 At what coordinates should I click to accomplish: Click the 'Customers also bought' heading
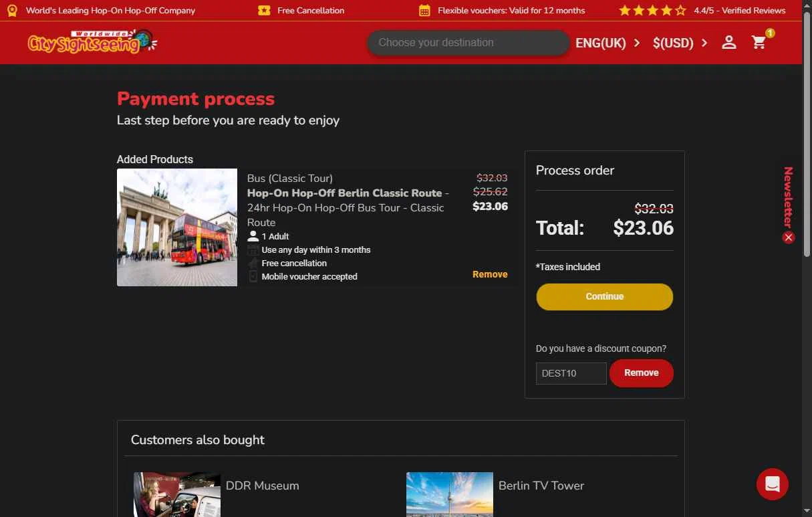coord(198,439)
